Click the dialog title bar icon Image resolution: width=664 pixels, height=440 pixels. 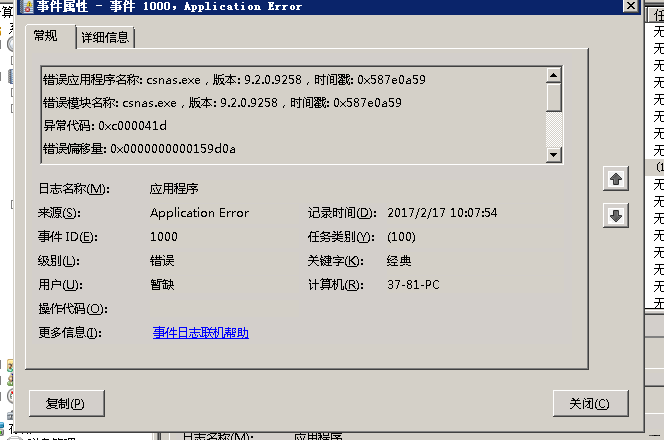28,6
